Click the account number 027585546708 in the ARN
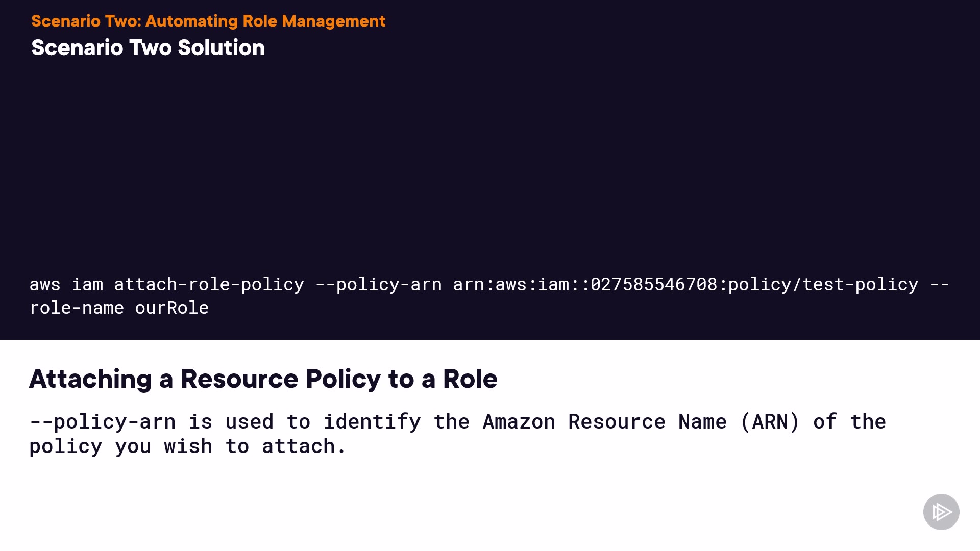The width and height of the screenshot is (980, 551). pos(653,284)
